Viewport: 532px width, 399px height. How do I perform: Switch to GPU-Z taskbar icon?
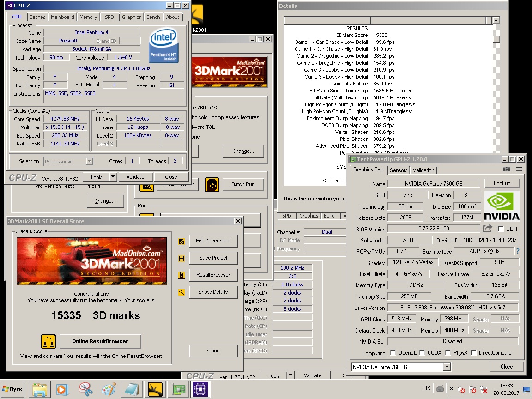tap(178, 389)
